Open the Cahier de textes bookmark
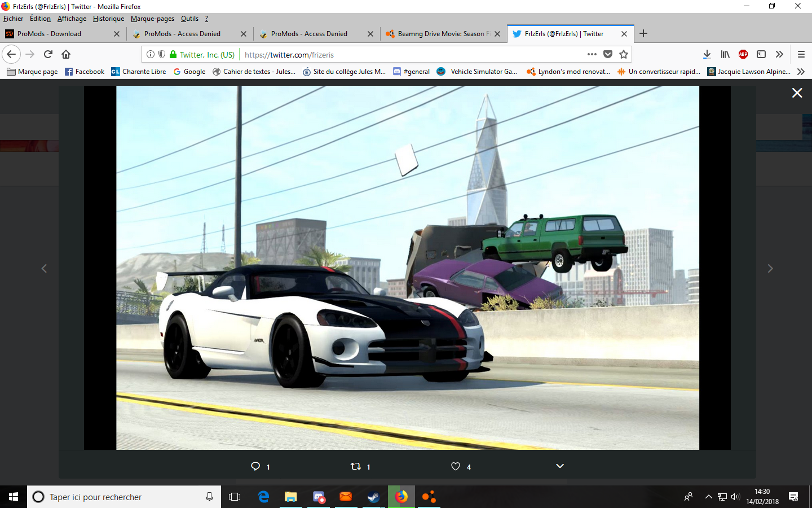Viewport: 812px width, 508px height. [254, 72]
